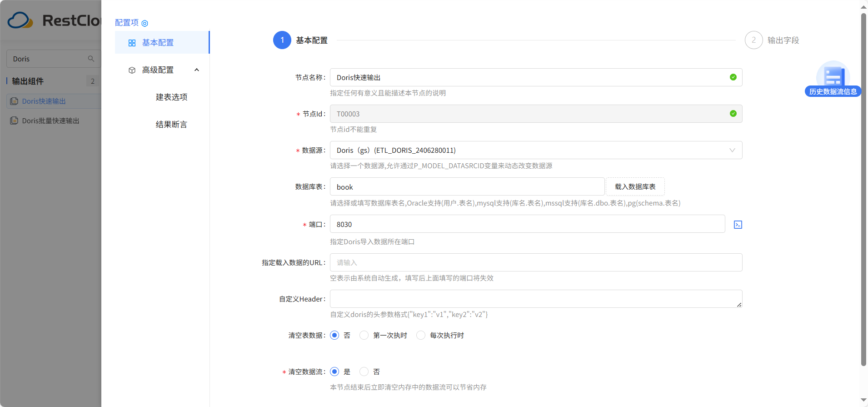The height and width of the screenshot is (407, 868).
Task: Click the 自定义Header resize handle corner
Action: coord(739,305)
